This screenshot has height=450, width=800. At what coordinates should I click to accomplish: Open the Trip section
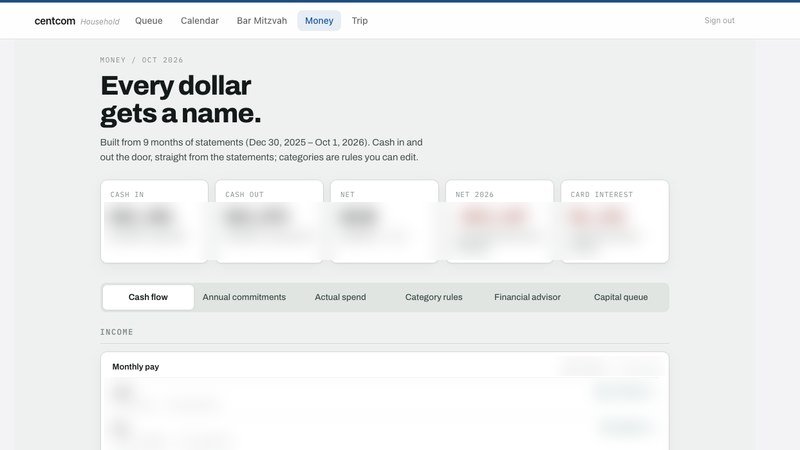coord(360,21)
